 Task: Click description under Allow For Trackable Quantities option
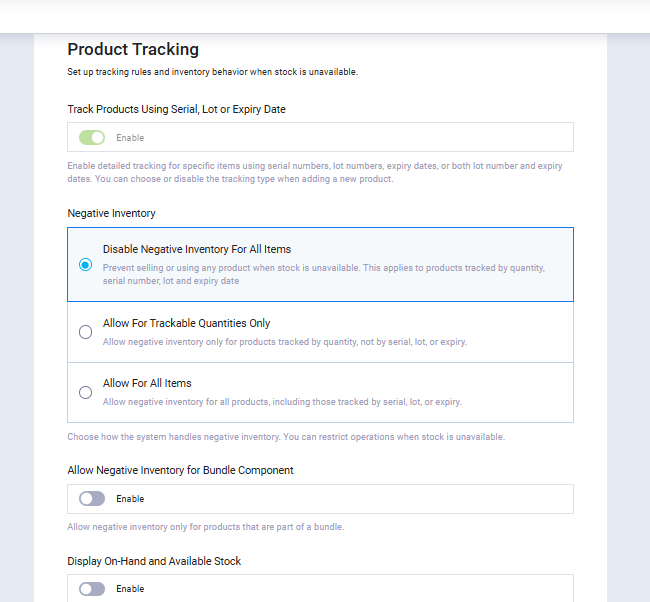pos(284,342)
